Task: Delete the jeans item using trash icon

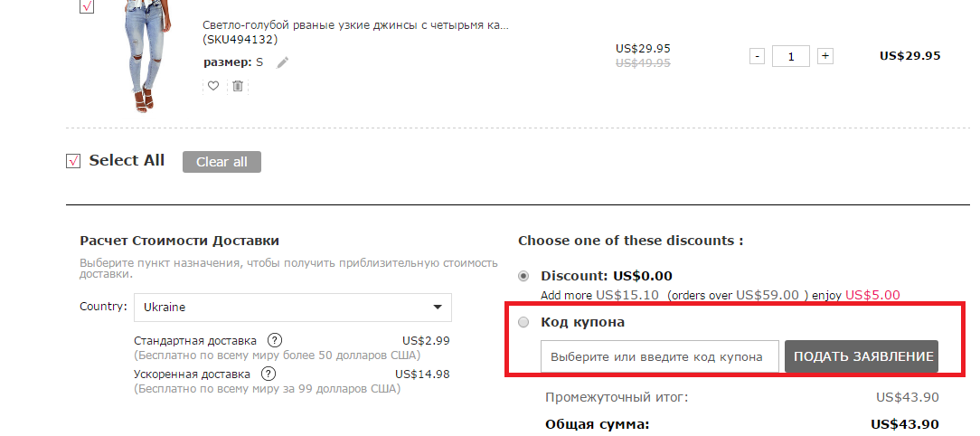Action: tap(238, 86)
